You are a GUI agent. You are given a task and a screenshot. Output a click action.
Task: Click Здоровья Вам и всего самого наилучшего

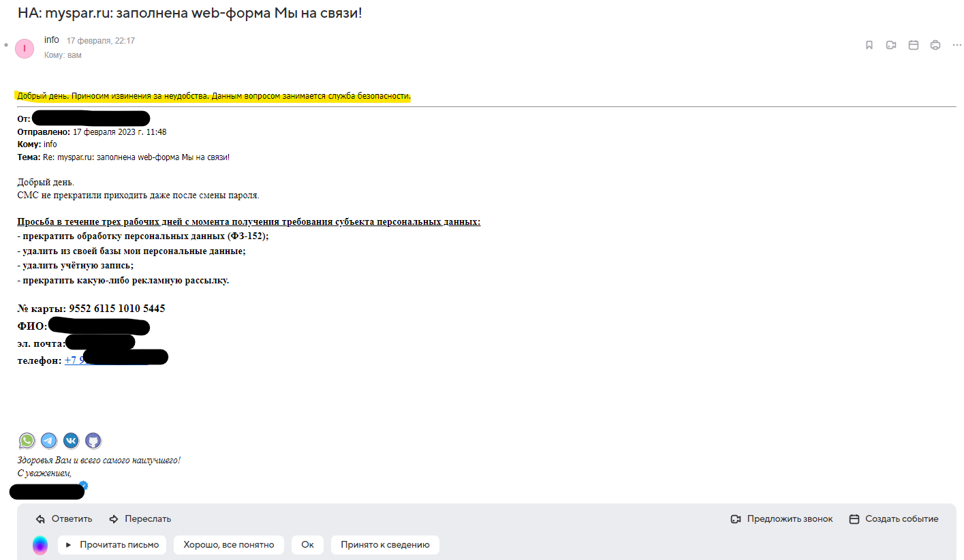click(x=99, y=461)
